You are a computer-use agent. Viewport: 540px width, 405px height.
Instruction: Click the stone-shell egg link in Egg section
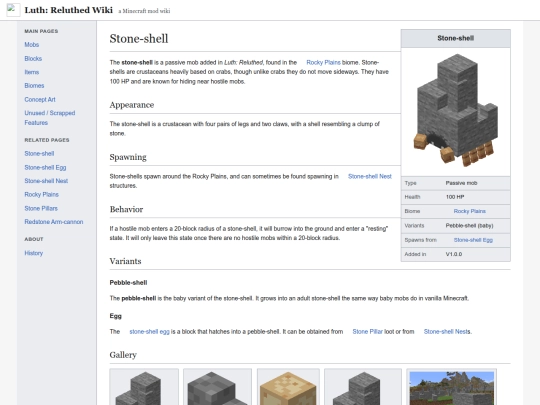[x=149, y=332]
